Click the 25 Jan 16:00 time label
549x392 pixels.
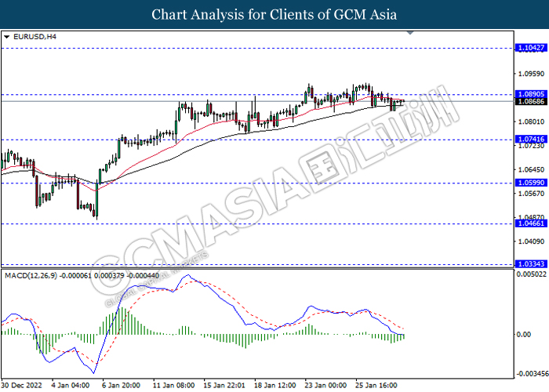pos(376,386)
